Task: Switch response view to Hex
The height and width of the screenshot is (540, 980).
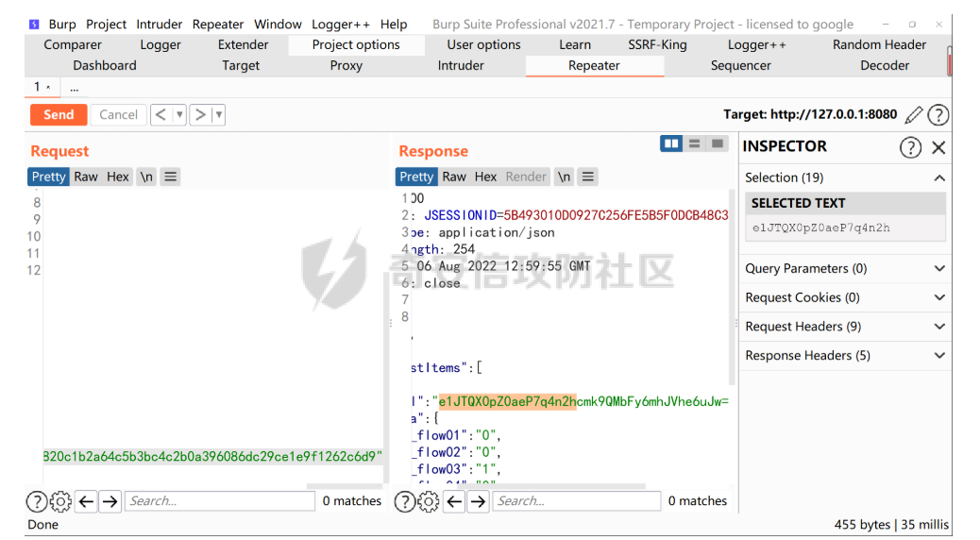Action: pyautogui.click(x=485, y=177)
